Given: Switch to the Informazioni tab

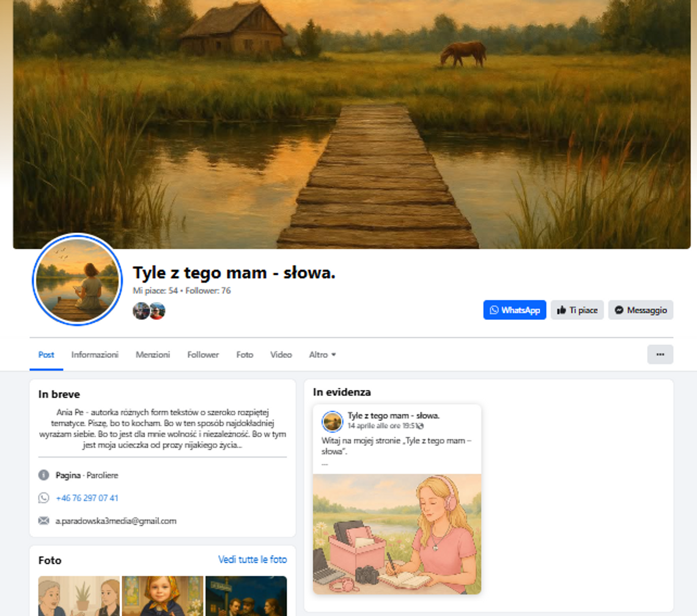Looking at the screenshot, I should [x=95, y=355].
